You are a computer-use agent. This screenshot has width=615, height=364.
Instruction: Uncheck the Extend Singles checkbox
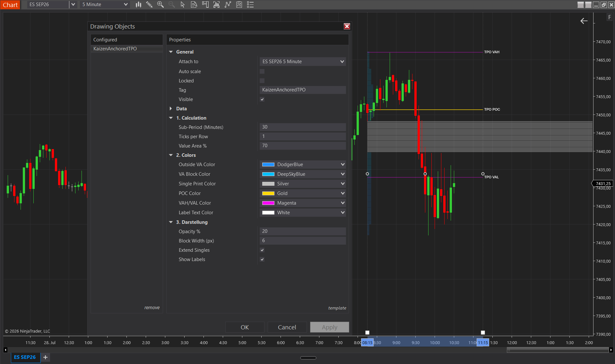click(262, 250)
